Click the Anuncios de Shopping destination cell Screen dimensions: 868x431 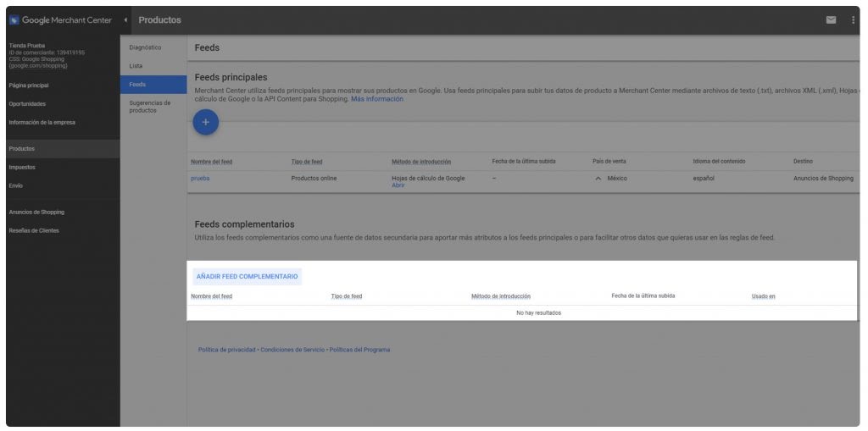(823, 178)
